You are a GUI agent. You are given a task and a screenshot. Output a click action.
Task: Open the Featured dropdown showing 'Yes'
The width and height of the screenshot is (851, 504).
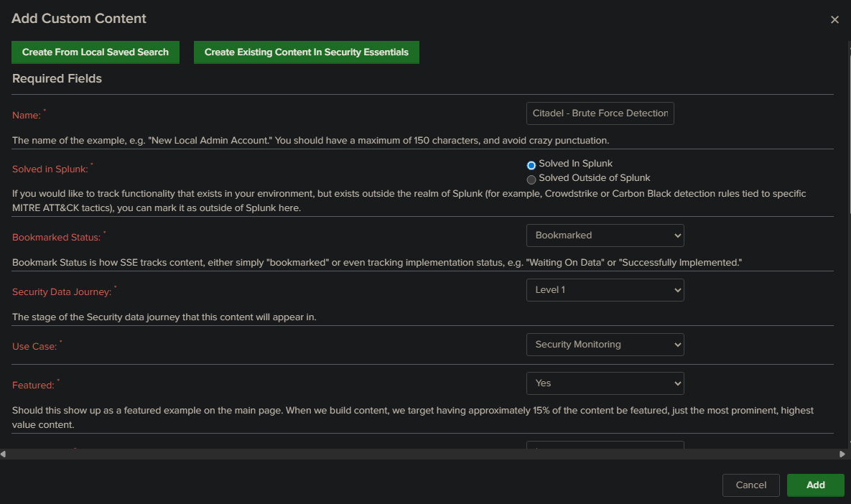605,383
